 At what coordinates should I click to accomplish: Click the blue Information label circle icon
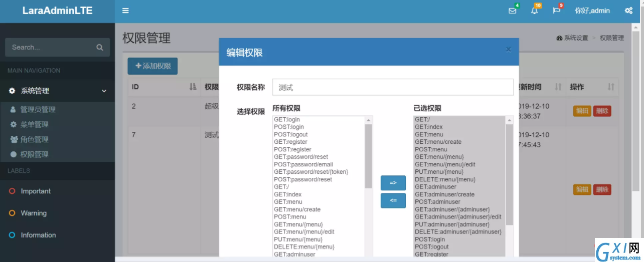tap(13, 235)
